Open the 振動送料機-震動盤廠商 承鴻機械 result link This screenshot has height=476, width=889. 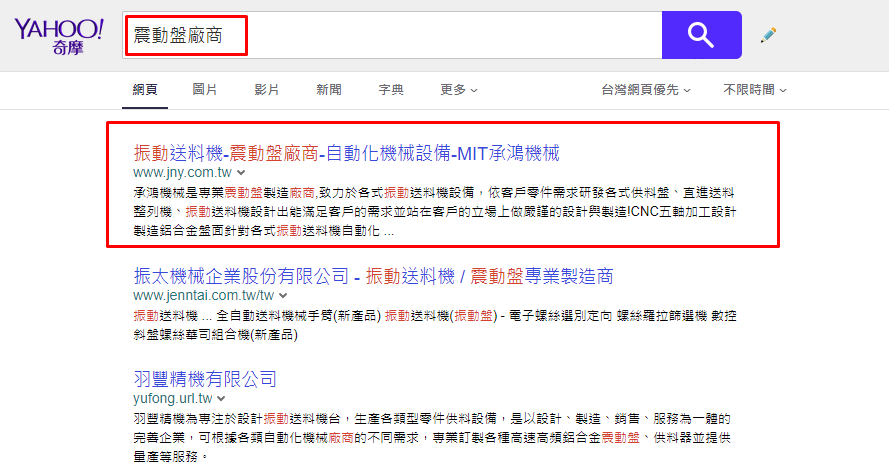346,153
